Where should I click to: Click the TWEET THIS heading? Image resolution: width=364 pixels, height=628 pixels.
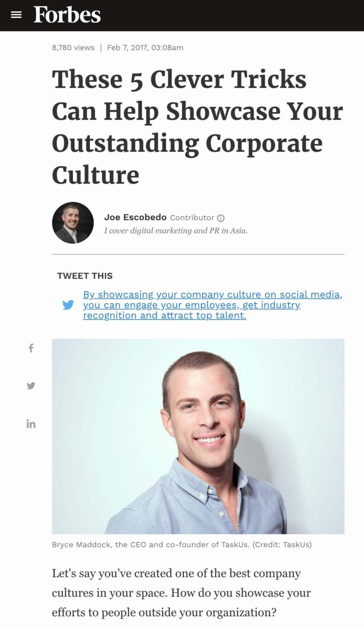tap(85, 276)
